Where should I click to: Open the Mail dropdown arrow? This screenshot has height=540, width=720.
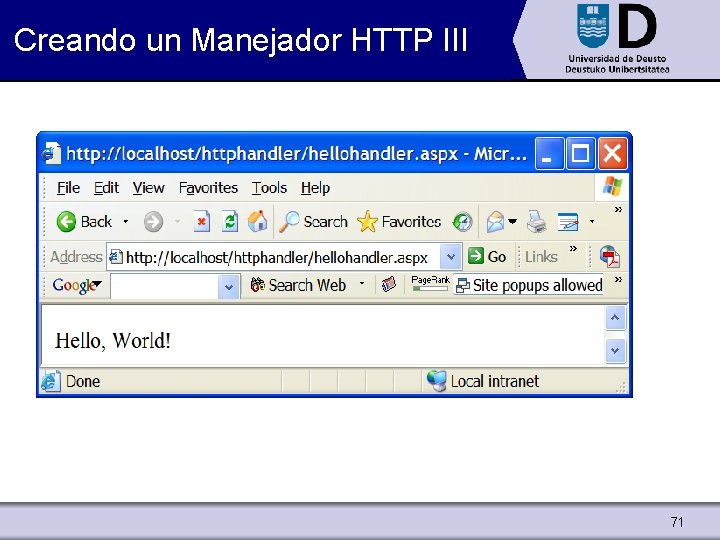click(512, 222)
